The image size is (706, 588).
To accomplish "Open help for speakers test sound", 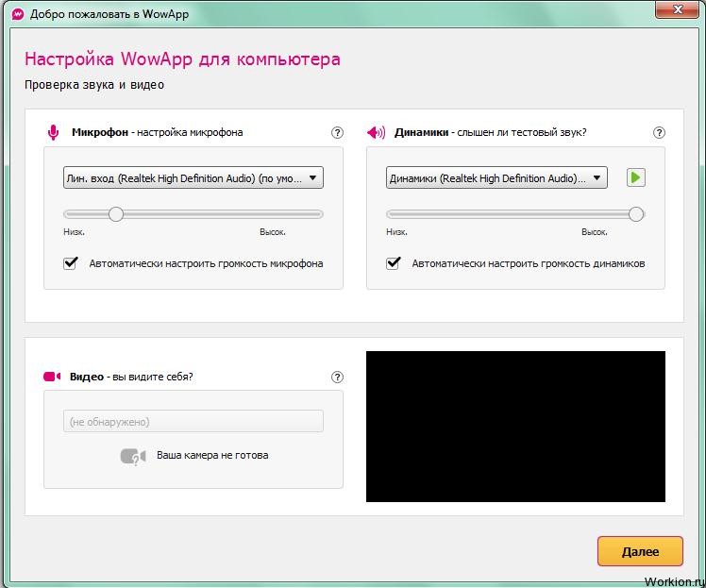I will pyautogui.click(x=659, y=133).
